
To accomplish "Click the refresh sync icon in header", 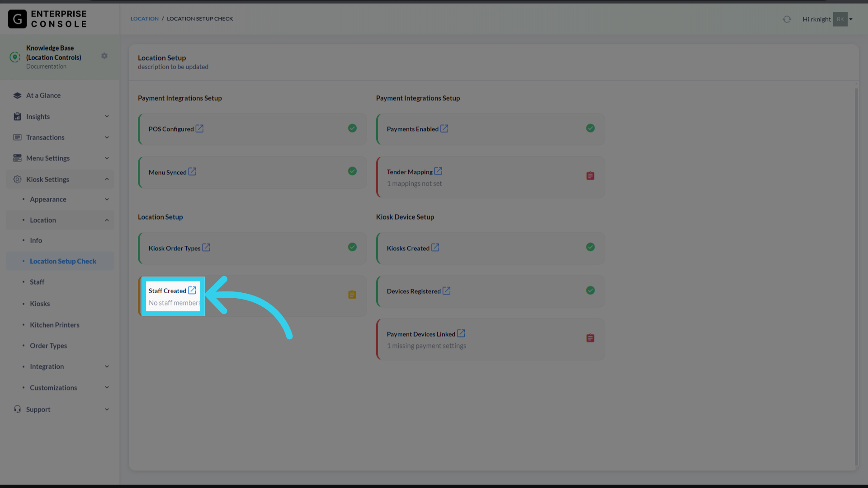I will 787,19.
